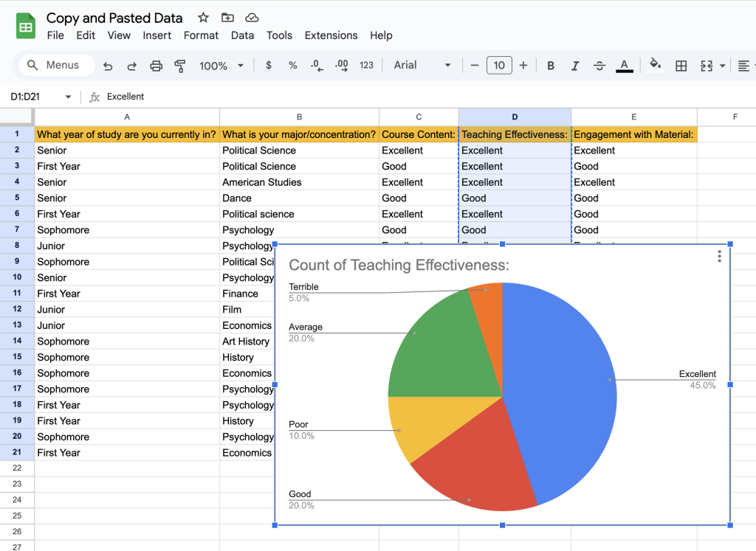Image resolution: width=756 pixels, height=551 pixels.
Task: Select column E header
Action: coord(634,117)
